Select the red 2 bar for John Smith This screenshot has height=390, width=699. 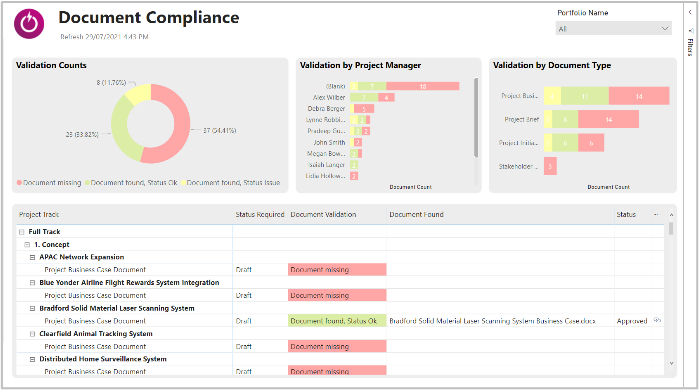point(358,143)
